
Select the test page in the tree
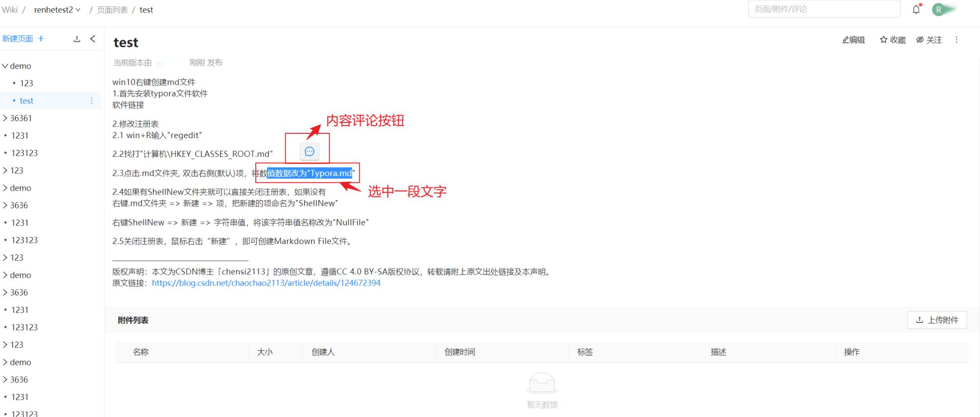26,100
